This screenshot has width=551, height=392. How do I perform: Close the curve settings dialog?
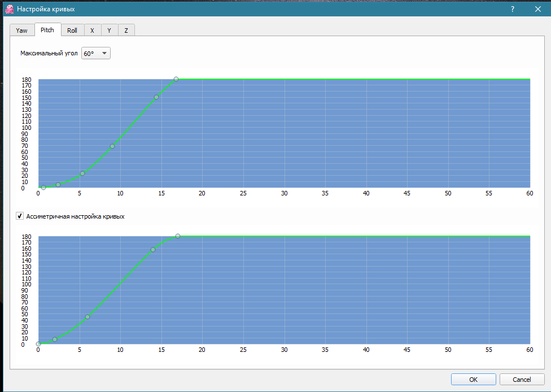(x=538, y=9)
